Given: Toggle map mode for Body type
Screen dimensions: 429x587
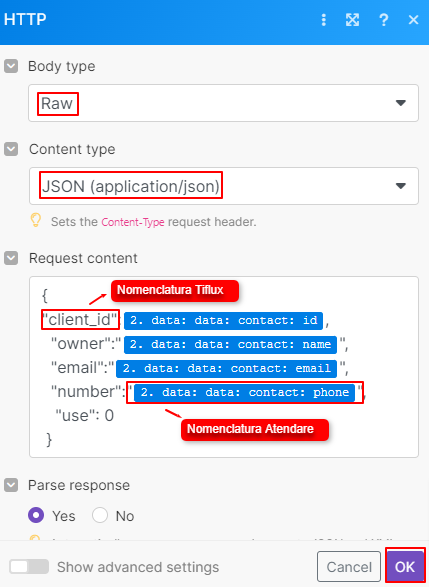Looking at the screenshot, I should pyautogui.click(x=11, y=66).
